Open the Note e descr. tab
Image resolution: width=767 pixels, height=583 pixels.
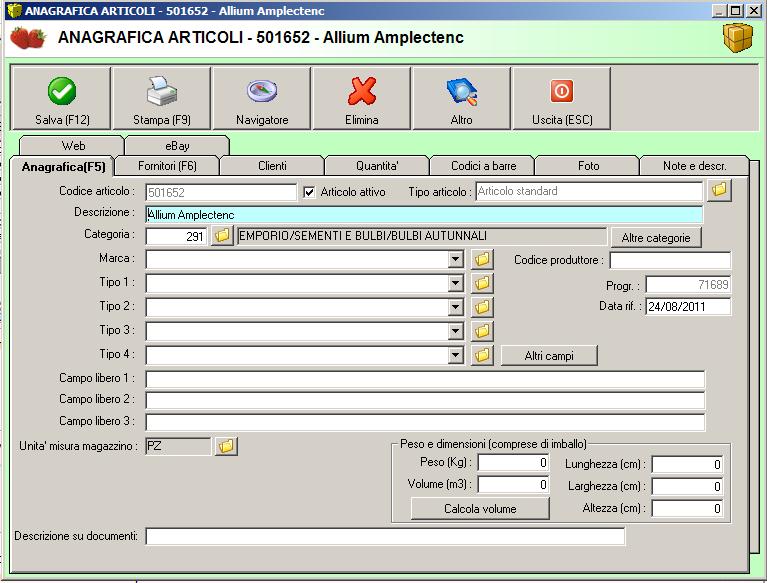(x=695, y=166)
